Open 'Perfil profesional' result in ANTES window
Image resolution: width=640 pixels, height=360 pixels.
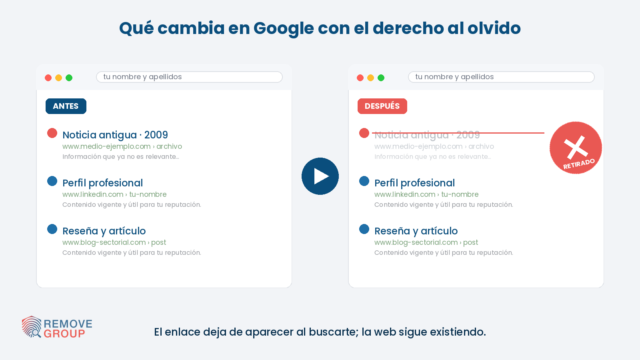pyautogui.click(x=102, y=183)
